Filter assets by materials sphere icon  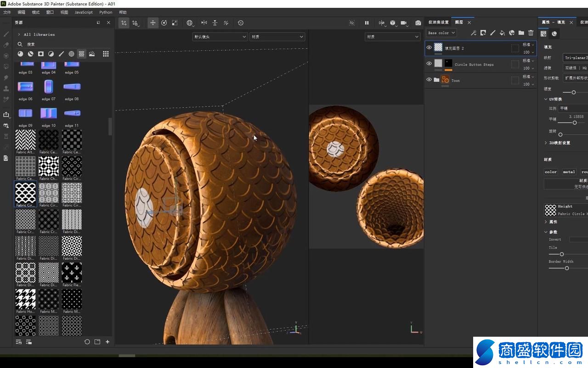(x=20, y=54)
